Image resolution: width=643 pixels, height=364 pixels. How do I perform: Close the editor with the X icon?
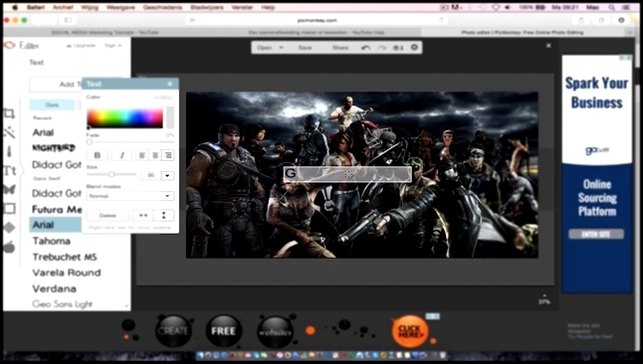(548, 46)
